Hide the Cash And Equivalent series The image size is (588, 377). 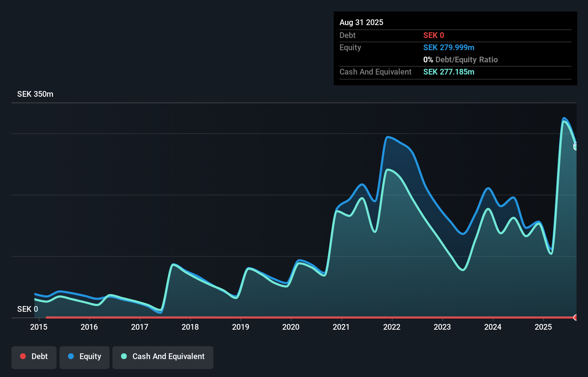[163, 357]
